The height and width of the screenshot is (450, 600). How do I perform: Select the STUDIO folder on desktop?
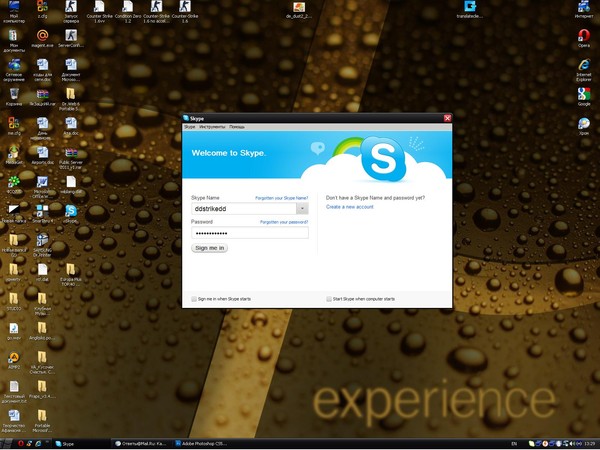[14, 302]
